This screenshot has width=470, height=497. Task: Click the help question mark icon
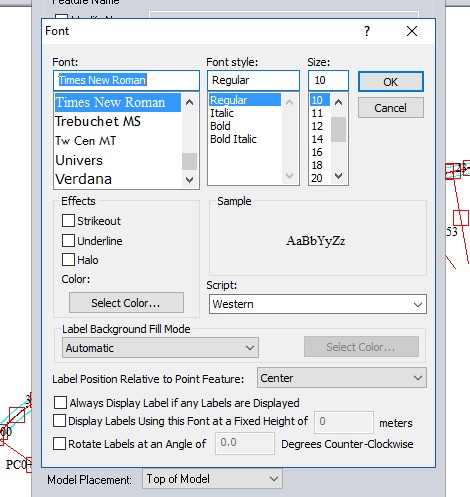coord(367,31)
